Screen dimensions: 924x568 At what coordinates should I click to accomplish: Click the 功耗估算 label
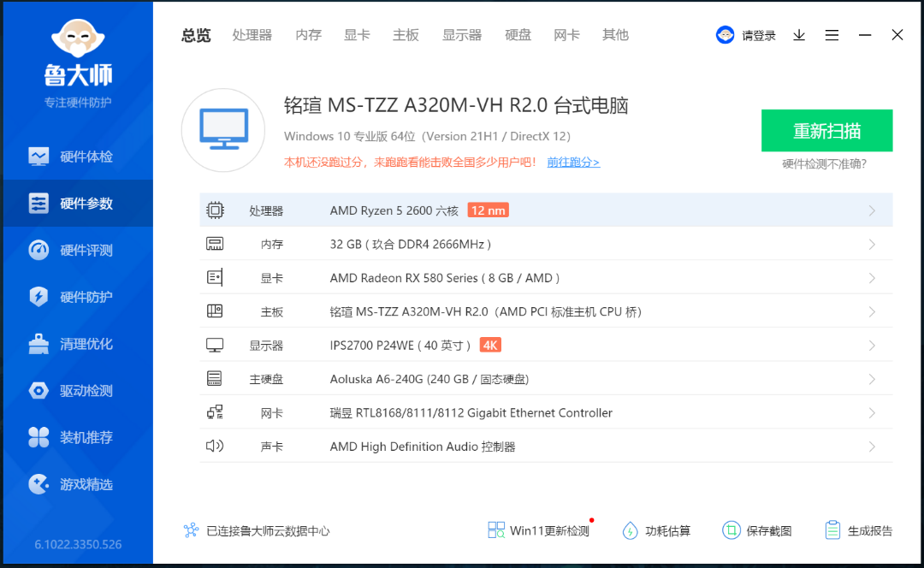667,531
